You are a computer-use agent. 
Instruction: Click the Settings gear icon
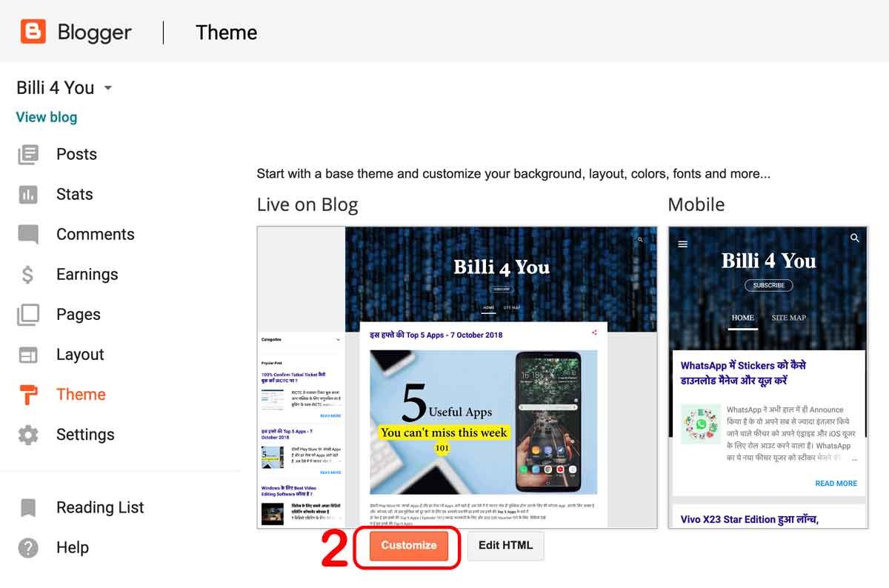28,435
